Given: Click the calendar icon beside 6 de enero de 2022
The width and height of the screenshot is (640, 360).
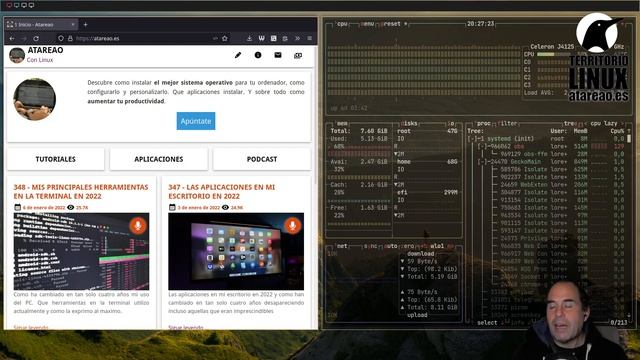Looking at the screenshot, I should click(x=18, y=207).
